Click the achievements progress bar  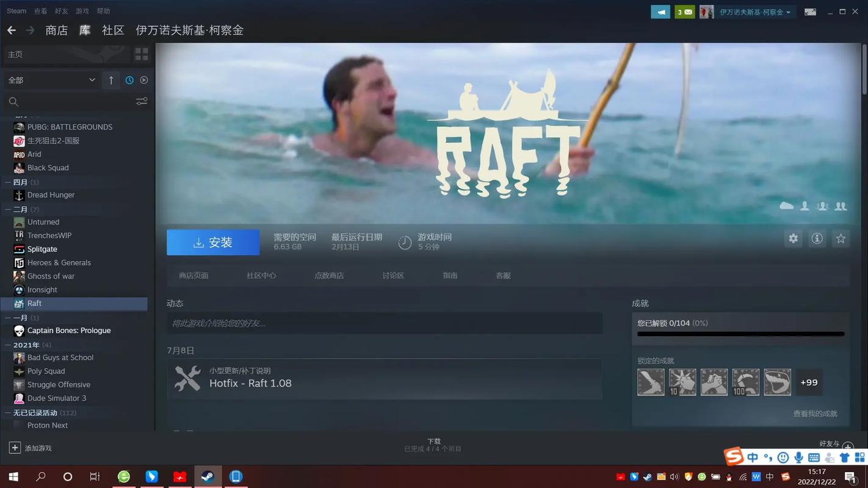(x=740, y=334)
